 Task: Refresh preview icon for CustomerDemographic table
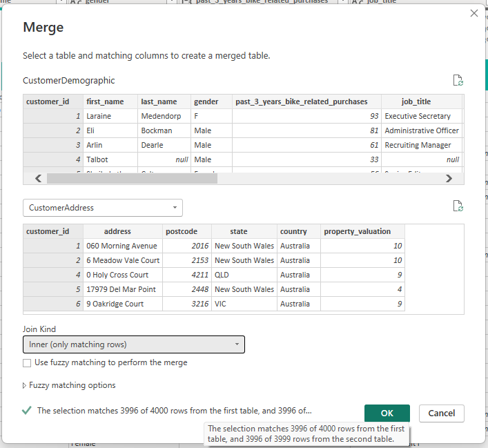[458, 81]
